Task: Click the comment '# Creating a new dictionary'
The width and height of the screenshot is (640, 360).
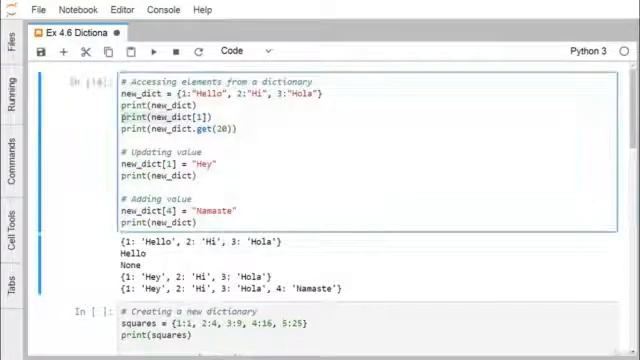Action: (x=189, y=312)
